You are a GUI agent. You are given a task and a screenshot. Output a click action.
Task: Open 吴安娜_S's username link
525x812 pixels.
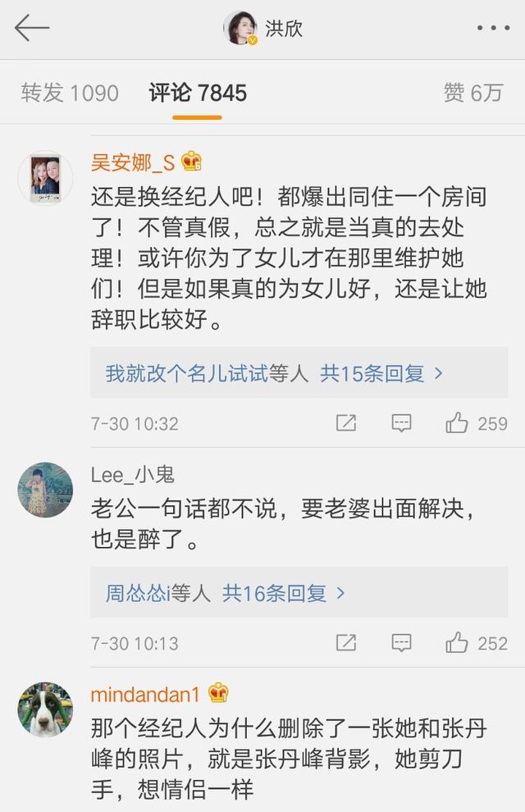[132, 162]
